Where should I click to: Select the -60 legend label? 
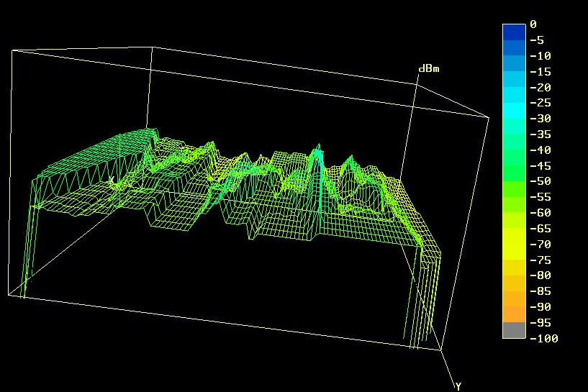pyautogui.click(x=540, y=213)
